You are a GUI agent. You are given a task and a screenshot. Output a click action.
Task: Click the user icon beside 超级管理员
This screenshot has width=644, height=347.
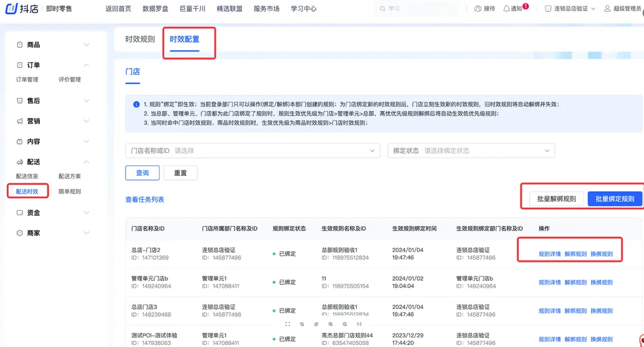608,9
